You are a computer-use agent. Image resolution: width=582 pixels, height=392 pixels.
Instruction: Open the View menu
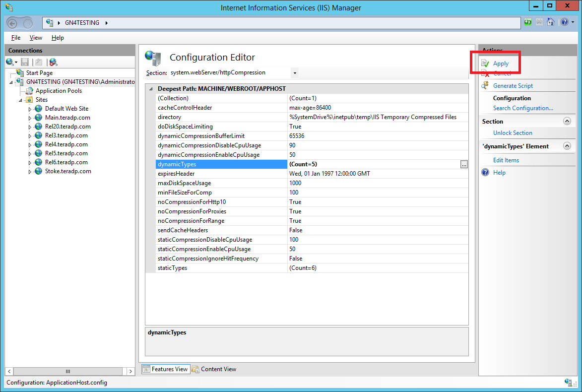36,38
